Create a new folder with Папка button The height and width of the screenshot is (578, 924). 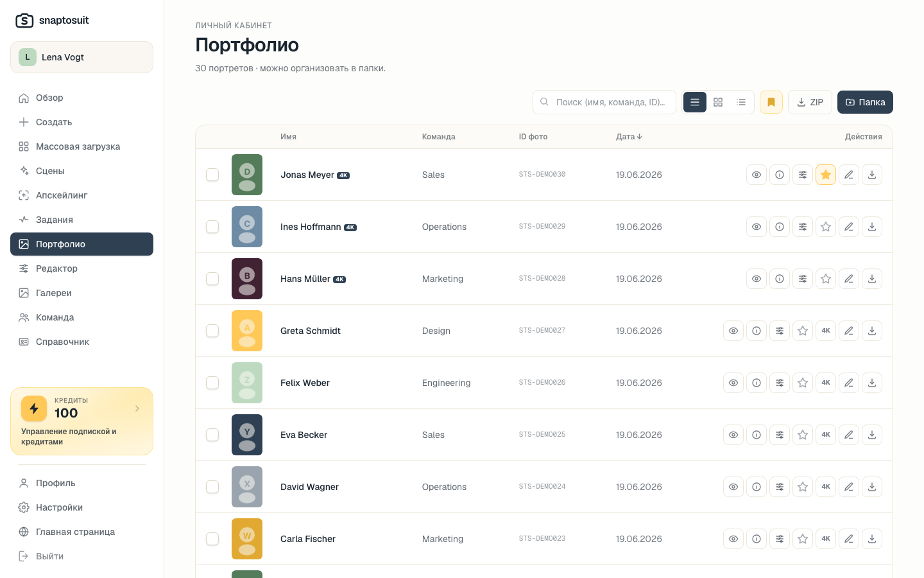point(865,102)
